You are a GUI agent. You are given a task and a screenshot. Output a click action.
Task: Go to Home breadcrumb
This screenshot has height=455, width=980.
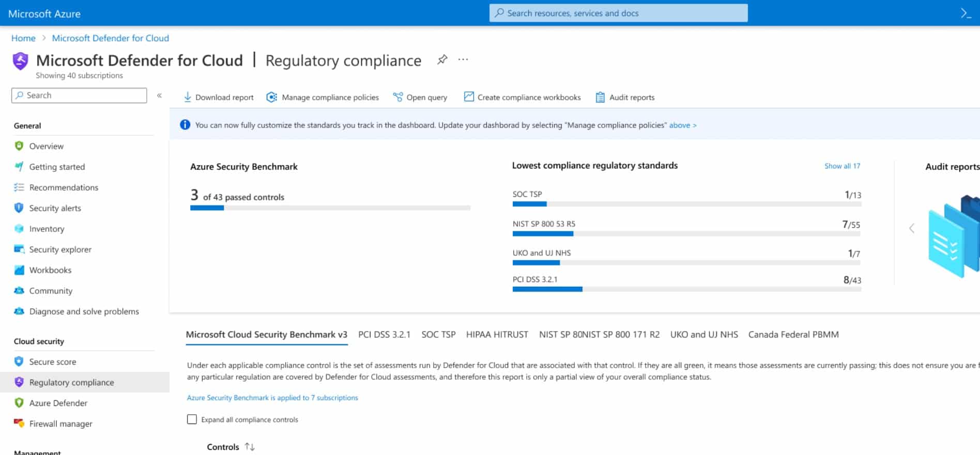click(23, 38)
